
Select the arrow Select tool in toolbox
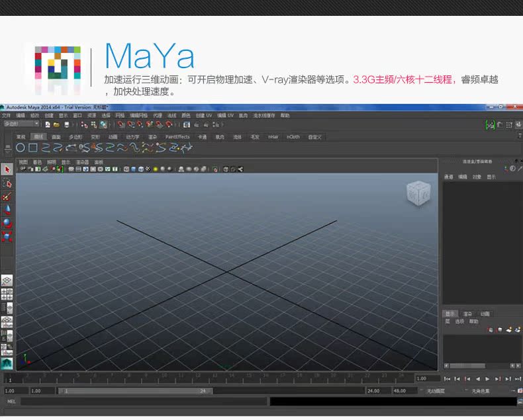pos(7,170)
